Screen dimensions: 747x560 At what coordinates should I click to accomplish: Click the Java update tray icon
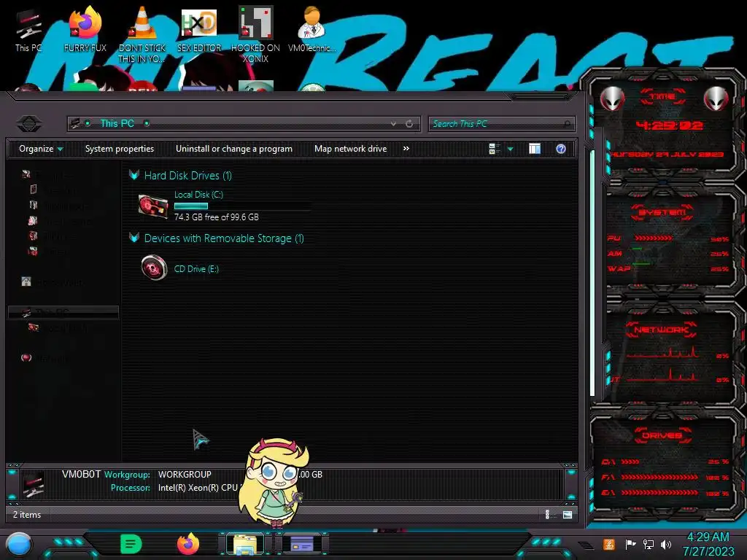point(608,544)
